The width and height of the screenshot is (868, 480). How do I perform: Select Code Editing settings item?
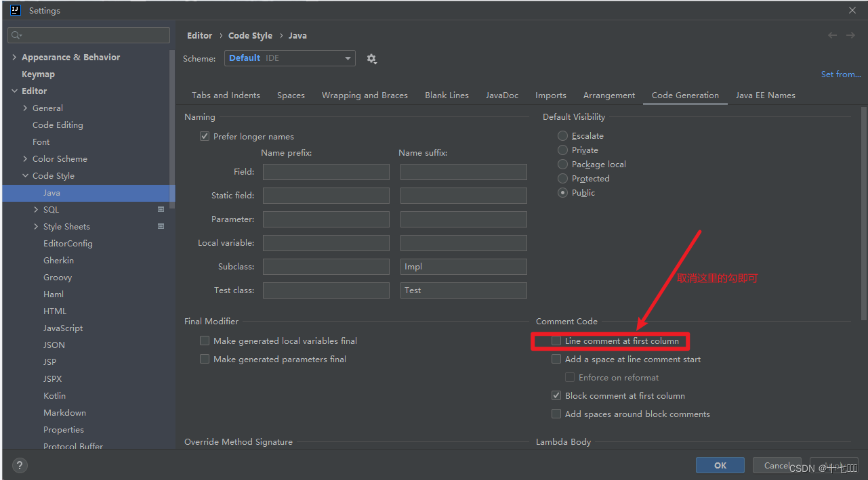point(58,125)
